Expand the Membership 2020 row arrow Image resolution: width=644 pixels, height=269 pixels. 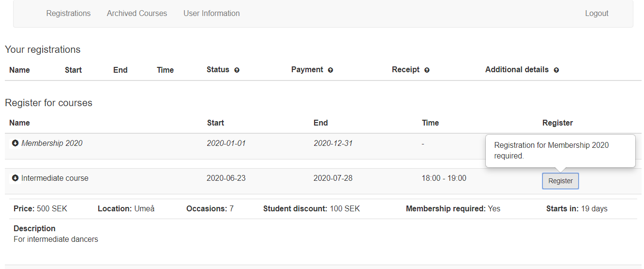click(15, 143)
